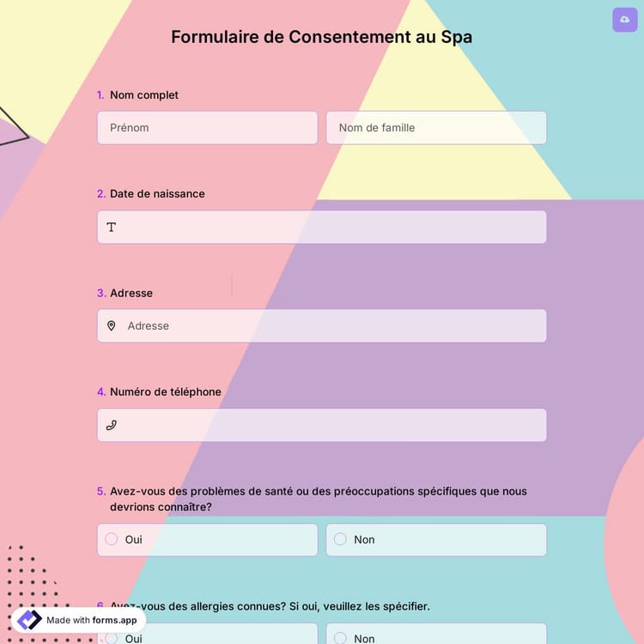
Task: Click the forms.app logo icon
Action: [28, 620]
